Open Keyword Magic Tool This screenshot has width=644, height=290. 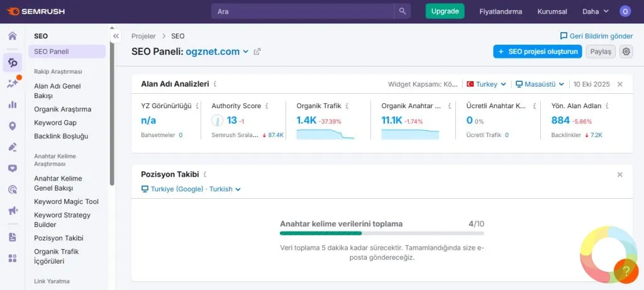coord(66,202)
